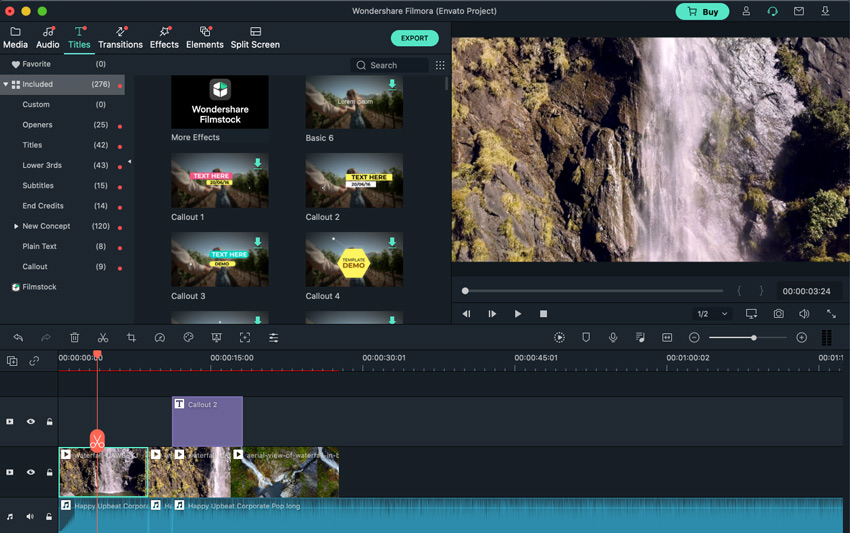Select the Callout 2 clip on timeline
The width and height of the screenshot is (850, 533).
coord(207,422)
